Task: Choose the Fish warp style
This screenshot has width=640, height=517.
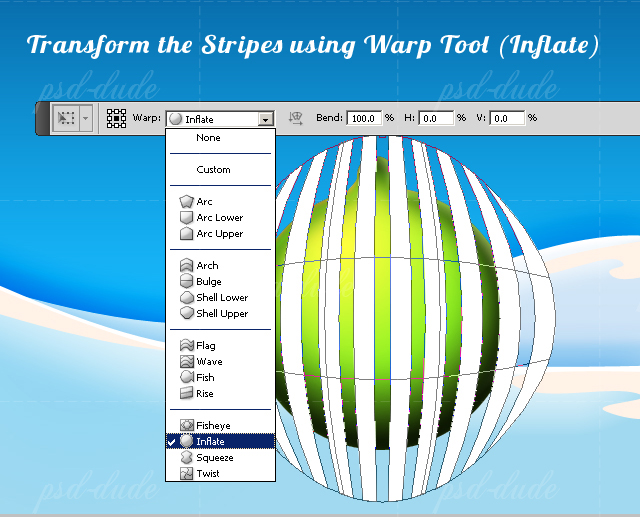Action: pos(220,378)
